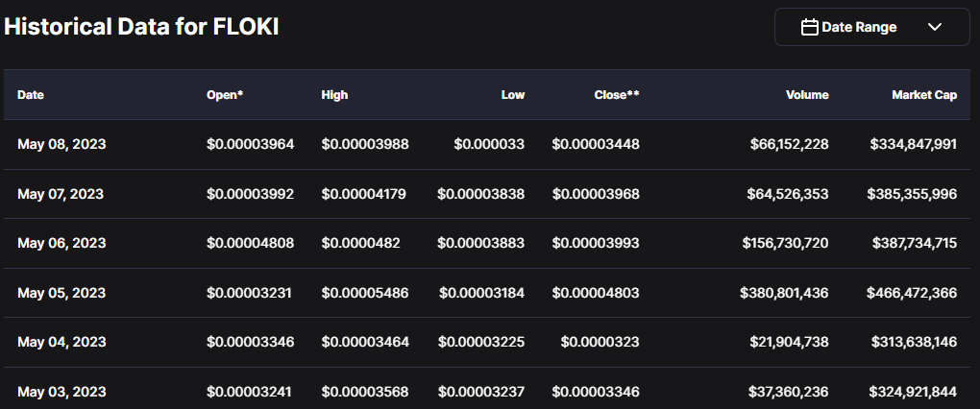Select the Close** column header
This screenshot has width=980, height=409.
(x=617, y=95)
